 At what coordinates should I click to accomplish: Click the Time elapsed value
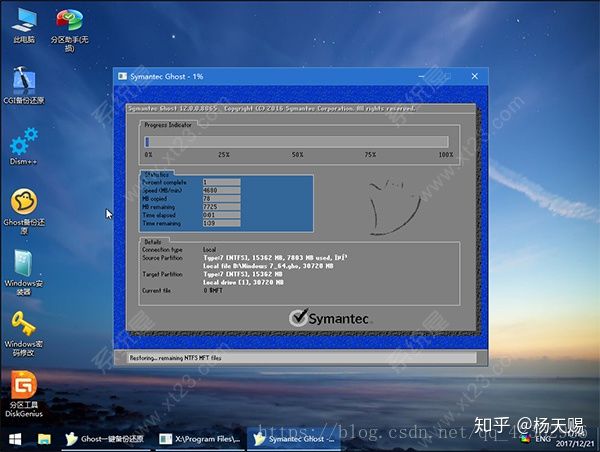point(221,215)
